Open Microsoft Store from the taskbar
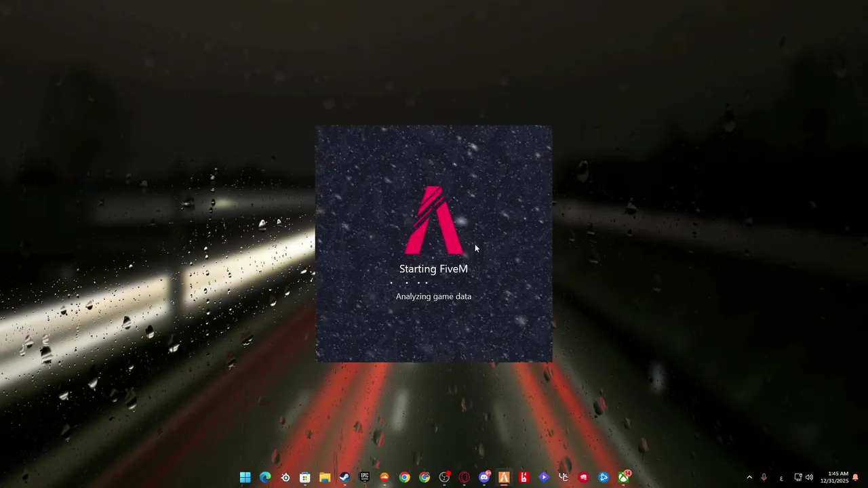 pyautogui.click(x=305, y=477)
